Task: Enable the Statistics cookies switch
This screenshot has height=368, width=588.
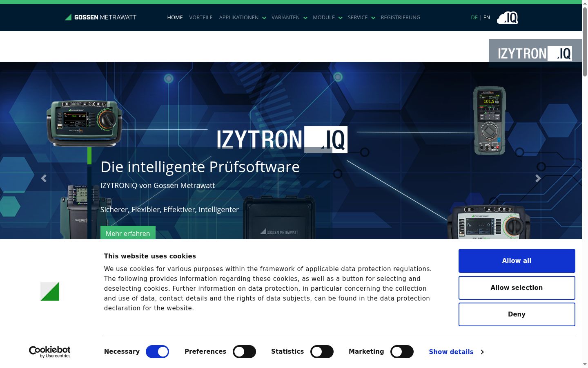Action: (x=322, y=352)
